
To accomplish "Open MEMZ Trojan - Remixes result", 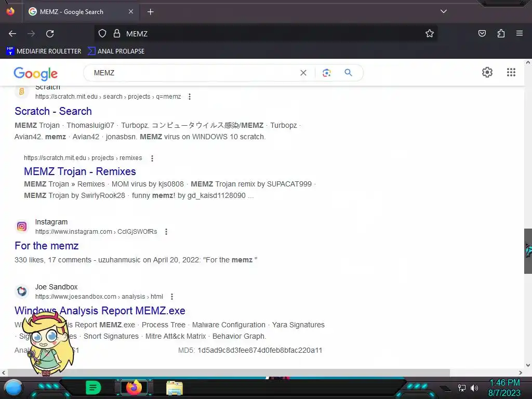I will tap(79, 171).
